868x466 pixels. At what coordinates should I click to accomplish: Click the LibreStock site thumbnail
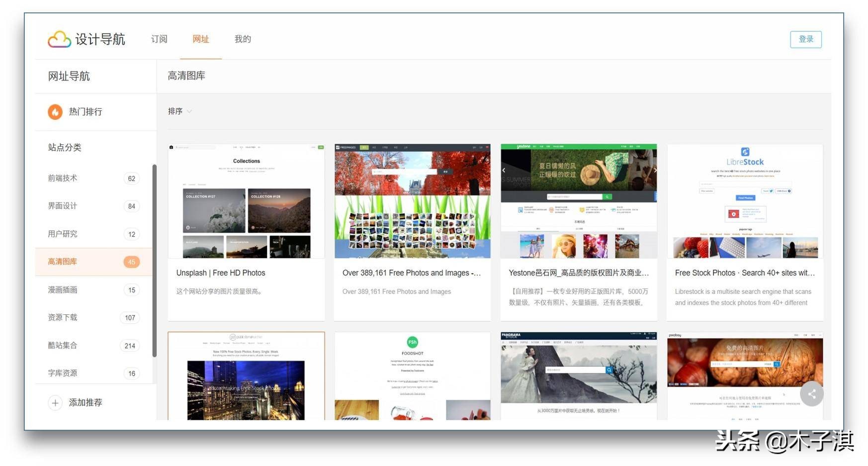tap(745, 200)
